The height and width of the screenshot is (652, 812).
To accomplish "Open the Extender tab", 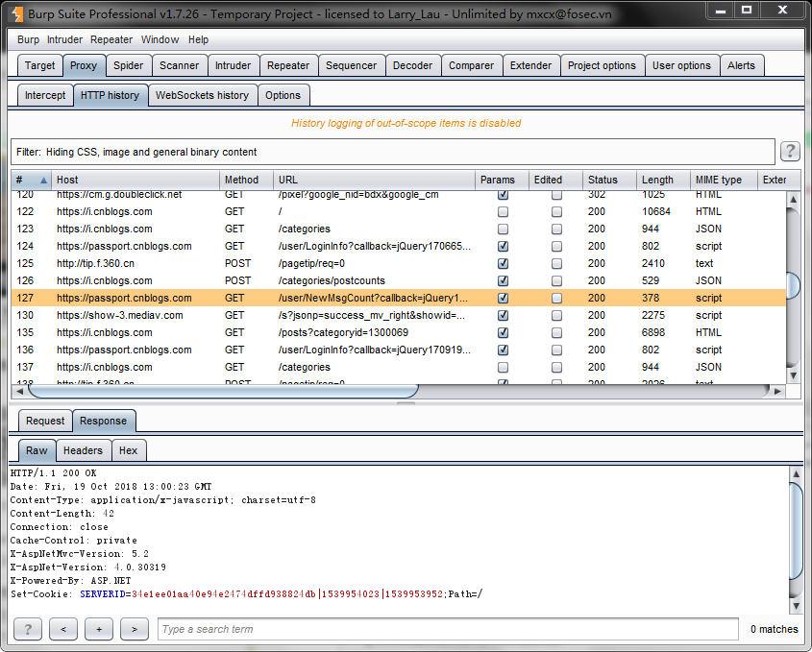I will coord(530,65).
